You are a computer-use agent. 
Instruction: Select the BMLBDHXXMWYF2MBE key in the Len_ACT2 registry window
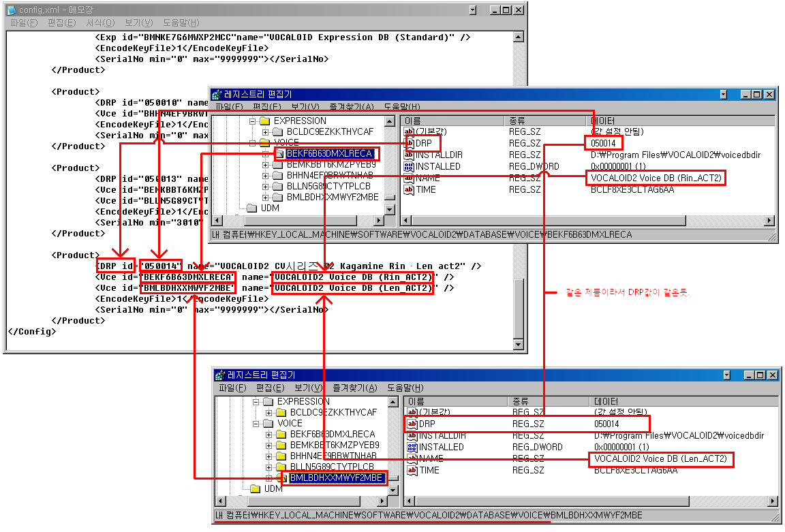coord(336,478)
